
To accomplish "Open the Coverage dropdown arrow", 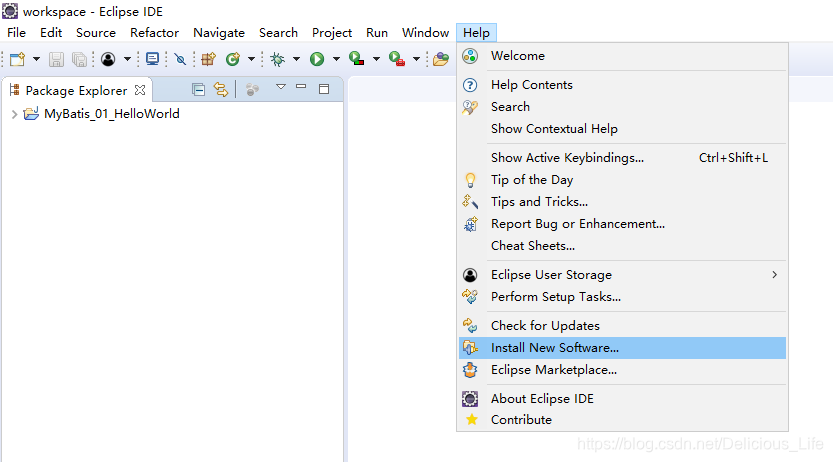I will (x=376, y=59).
